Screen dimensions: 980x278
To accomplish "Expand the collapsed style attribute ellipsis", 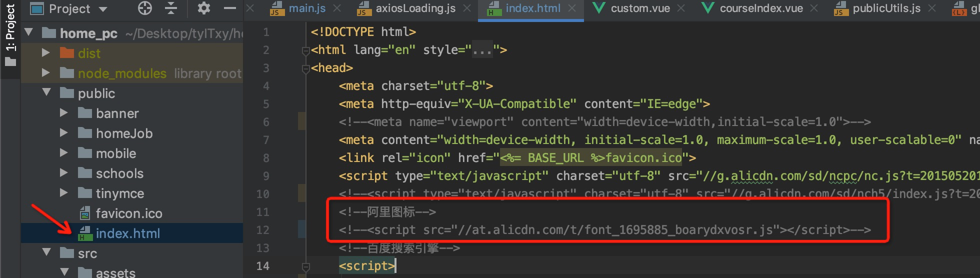I will (482, 50).
